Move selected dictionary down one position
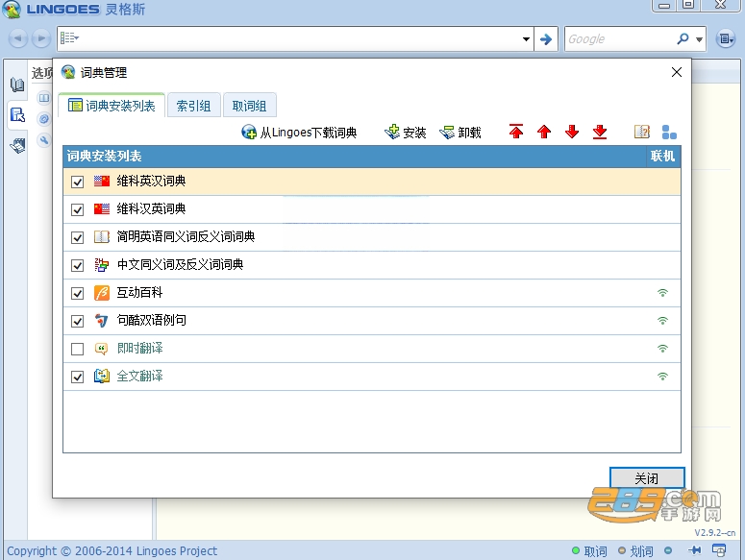745x560 pixels. tap(572, 132)
